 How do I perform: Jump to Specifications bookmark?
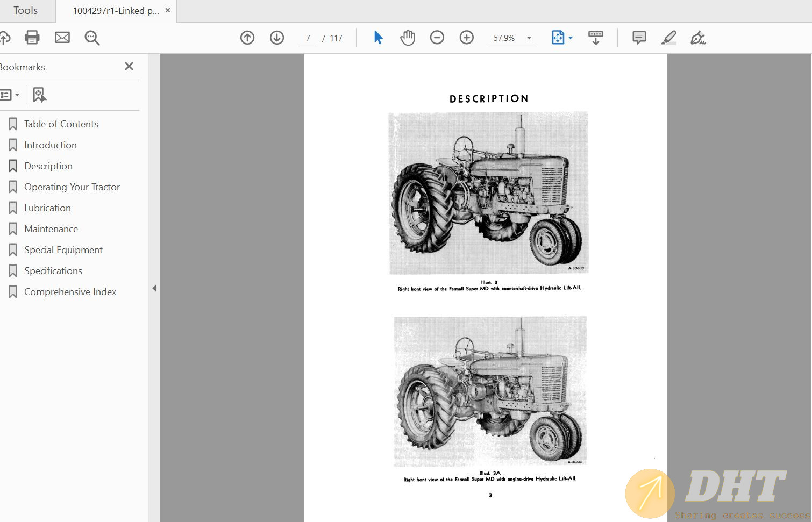pyautogui.click(x=53, y=271)
